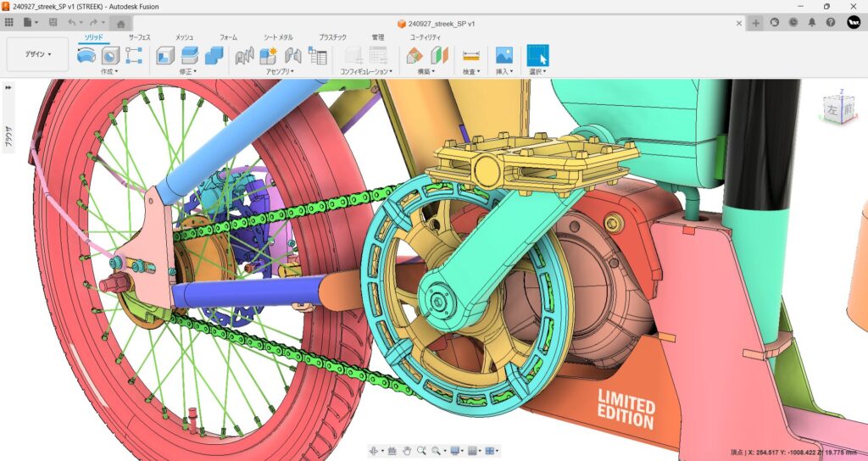This screenshot has height=461, width=868.
Task: Select the Create Sketch tool icon
Action: pyautogui.click(x=134, y=55)
